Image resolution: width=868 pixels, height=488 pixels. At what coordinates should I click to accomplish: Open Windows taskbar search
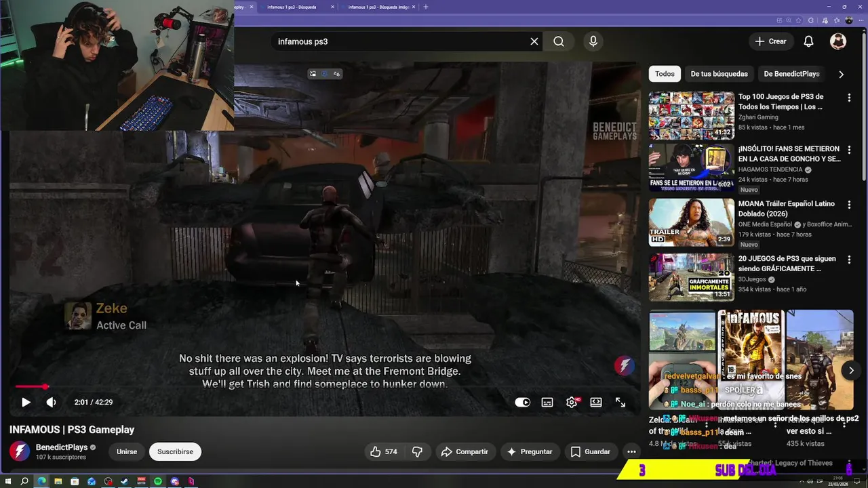coord(24,481)
